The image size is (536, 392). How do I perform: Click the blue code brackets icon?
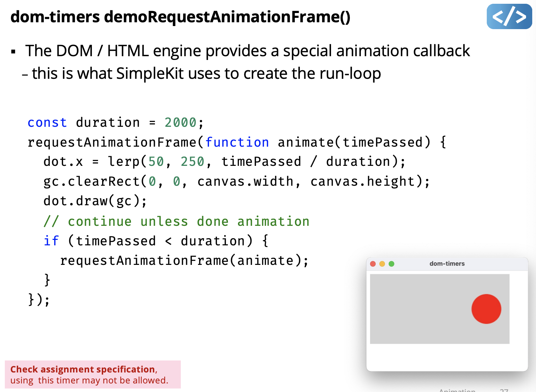click(509, 16)
